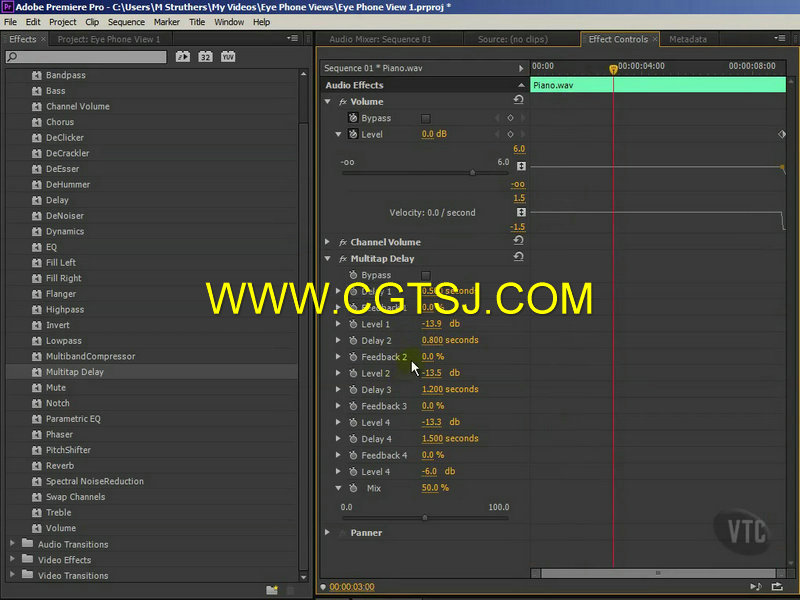The height and width of the screenshot is (600, 800).
Task: Click the Effects search field
Action: tap(86, 57)
